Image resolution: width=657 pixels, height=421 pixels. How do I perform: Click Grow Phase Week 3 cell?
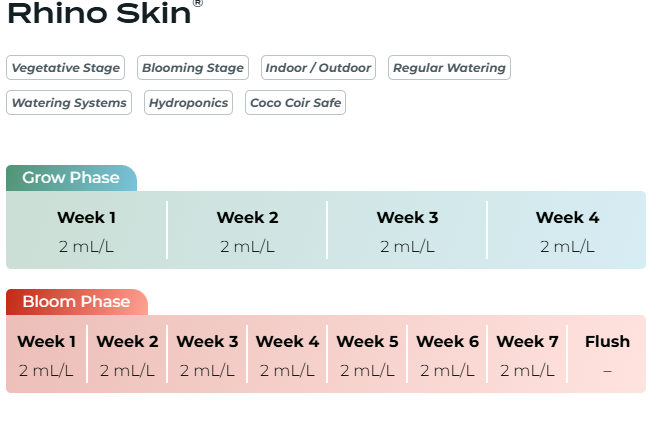click(407, 231)
